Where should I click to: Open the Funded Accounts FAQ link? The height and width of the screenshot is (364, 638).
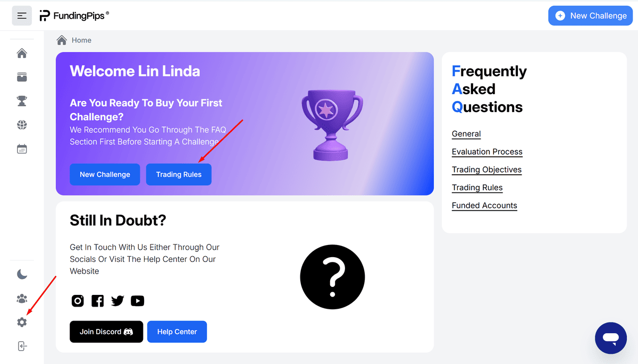coord(484,206)
